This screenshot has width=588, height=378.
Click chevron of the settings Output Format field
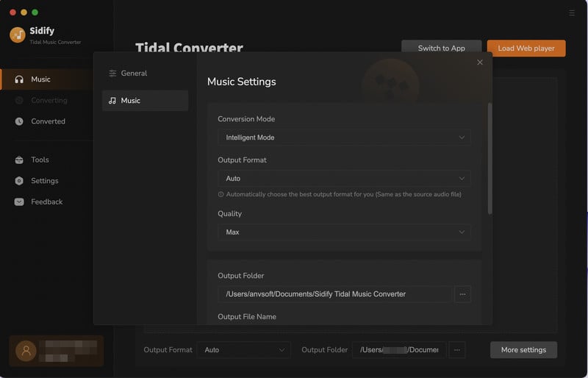462,178
